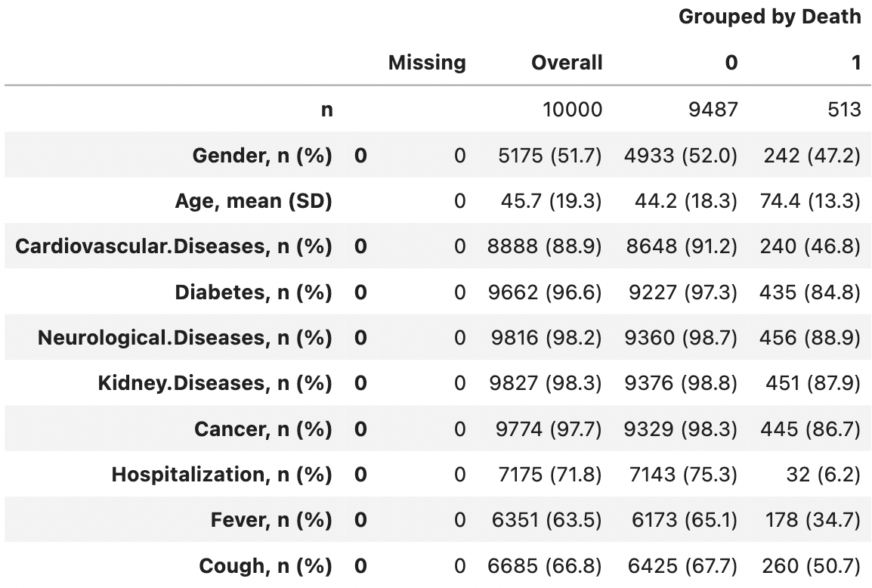The width and height of the screenshot is (872, 588).
Task: Select the 'Age, mean (SD)' row label
Action: coord(253,202)
